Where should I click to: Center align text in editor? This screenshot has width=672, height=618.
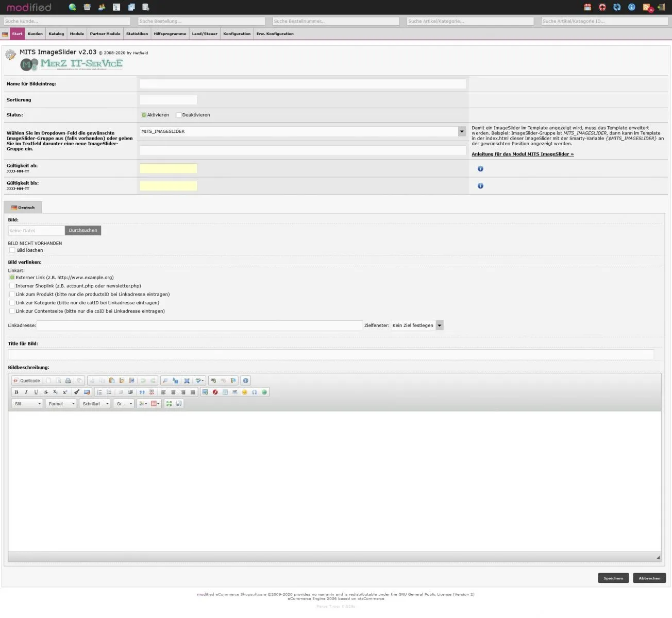coord(173,392)
